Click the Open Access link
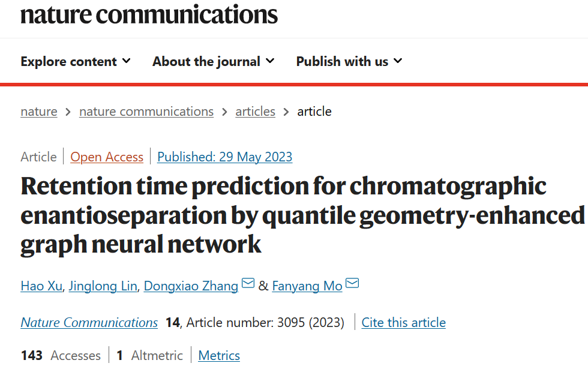 click(107, 157)
